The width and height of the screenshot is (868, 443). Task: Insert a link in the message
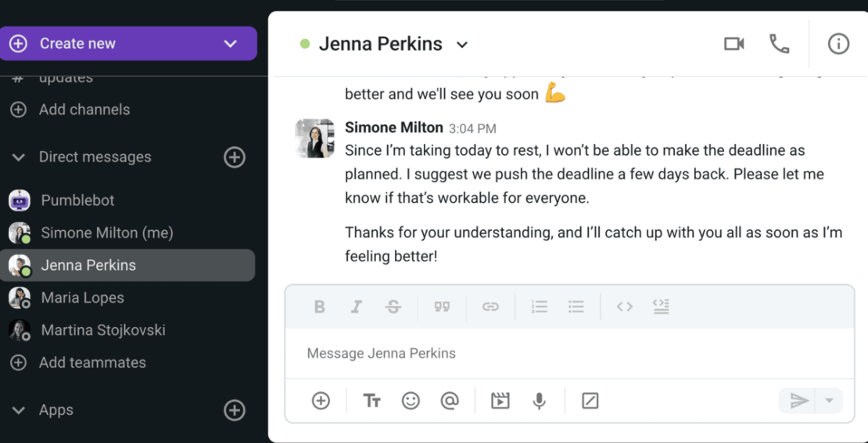point(490,307)
